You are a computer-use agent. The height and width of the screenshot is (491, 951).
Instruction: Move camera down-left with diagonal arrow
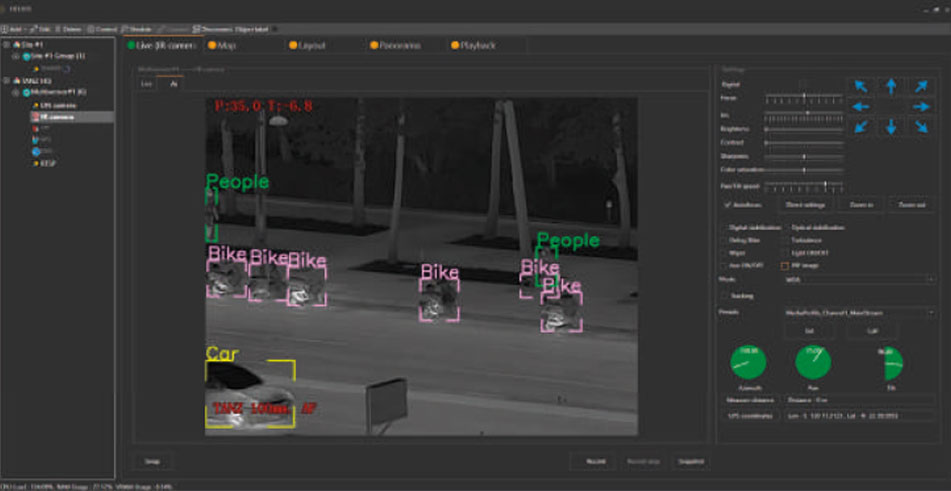pos(861,127)
